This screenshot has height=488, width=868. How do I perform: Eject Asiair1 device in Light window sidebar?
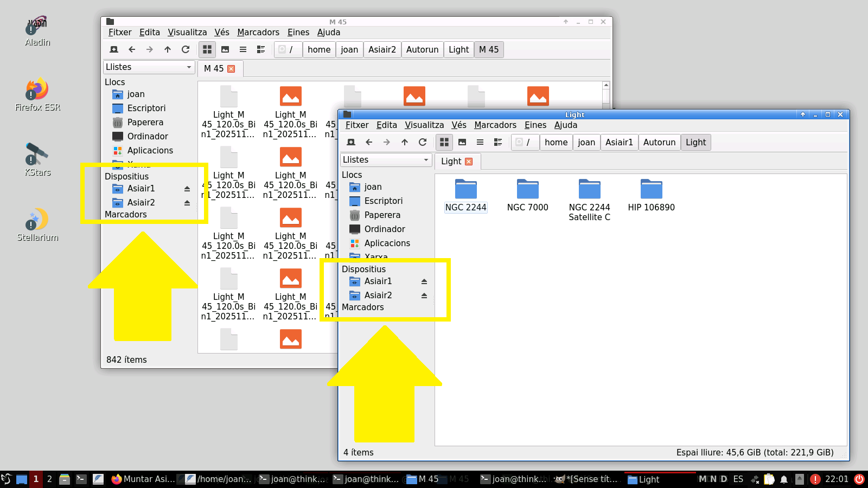tap(424, 281)
